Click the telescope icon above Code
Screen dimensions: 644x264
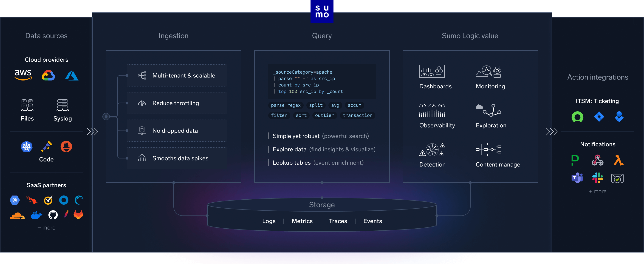[46, 147]
